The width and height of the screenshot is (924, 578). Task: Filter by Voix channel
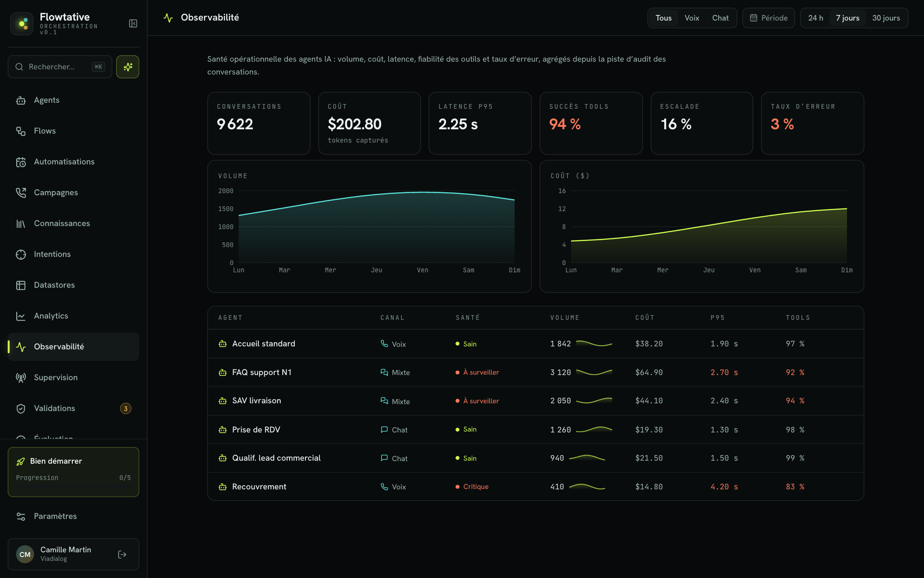[692, 18]
